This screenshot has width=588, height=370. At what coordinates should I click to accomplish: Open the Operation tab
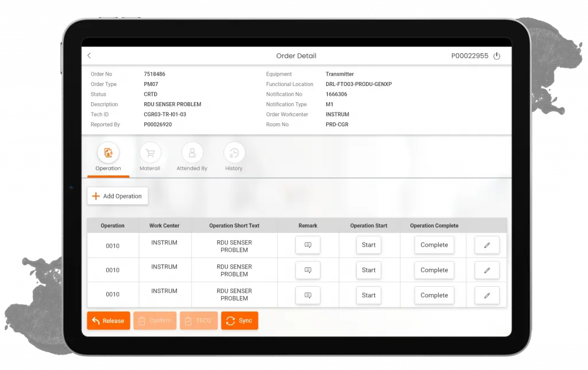point(108,157)
